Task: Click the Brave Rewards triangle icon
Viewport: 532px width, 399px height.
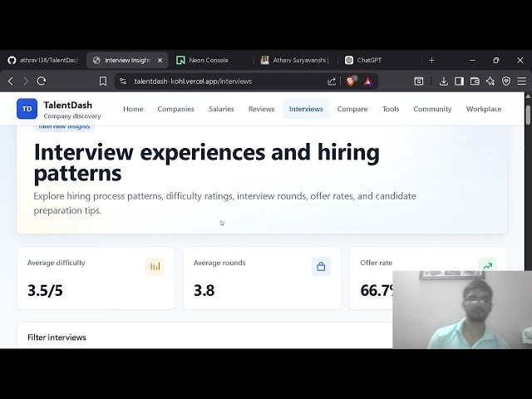Action: point(368,81)
